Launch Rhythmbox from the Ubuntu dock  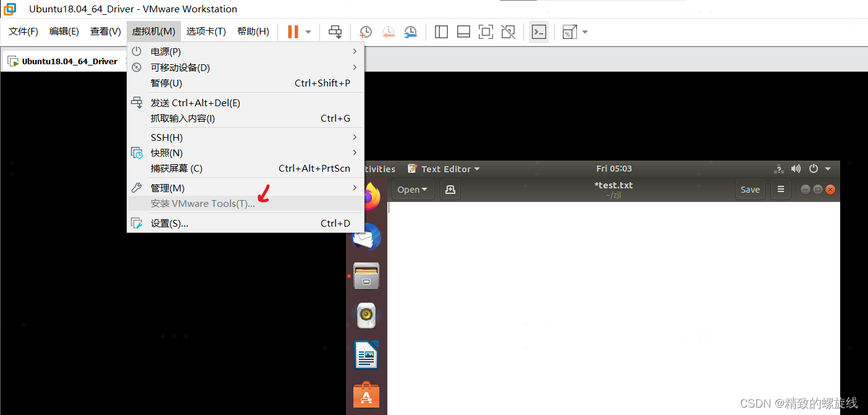pos(366,316)
